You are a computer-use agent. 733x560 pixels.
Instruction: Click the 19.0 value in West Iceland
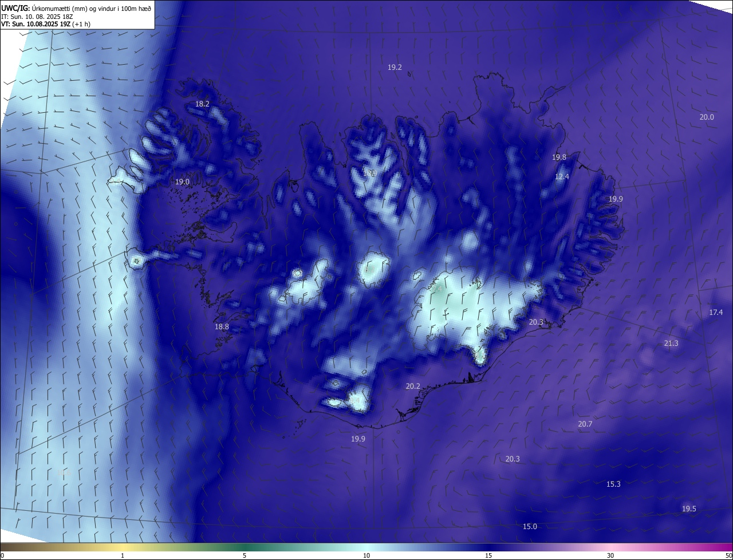tap(182, 182)
